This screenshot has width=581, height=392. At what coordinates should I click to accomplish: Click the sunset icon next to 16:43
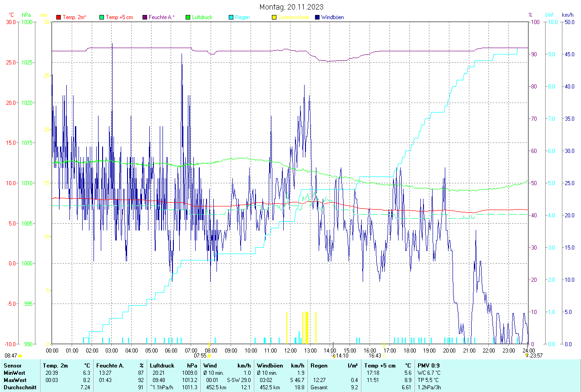pos(384,356)
